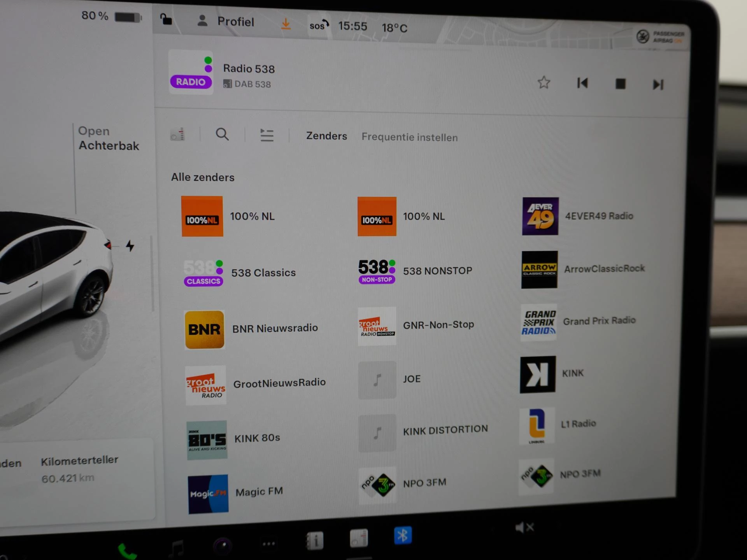Open station search magnifier
Screen dimensions: 747x560
(222, 134)
